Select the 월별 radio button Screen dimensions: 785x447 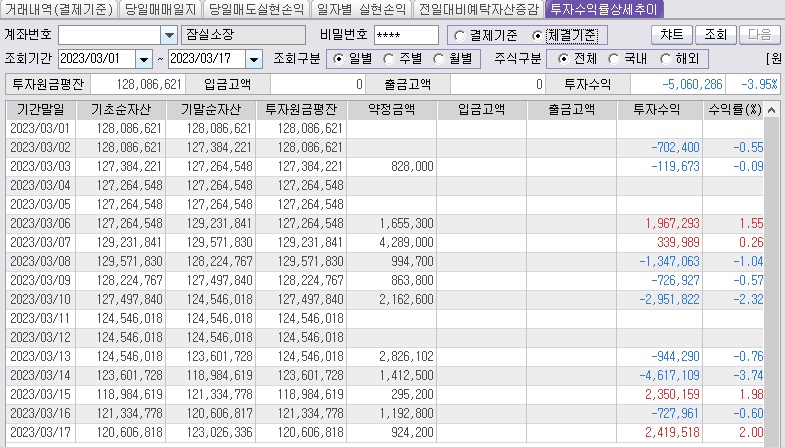click(439, 59)
